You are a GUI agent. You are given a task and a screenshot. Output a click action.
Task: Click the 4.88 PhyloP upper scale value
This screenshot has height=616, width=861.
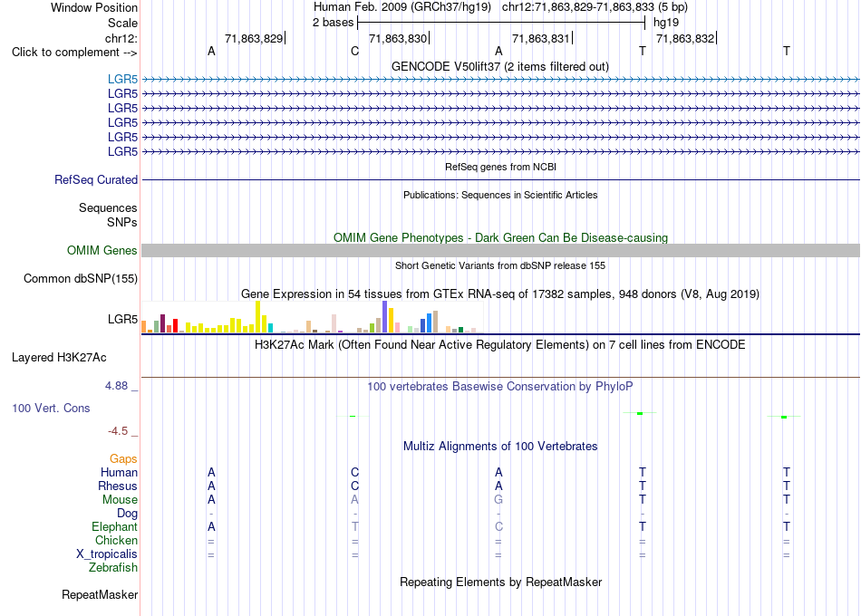point(116,386)
